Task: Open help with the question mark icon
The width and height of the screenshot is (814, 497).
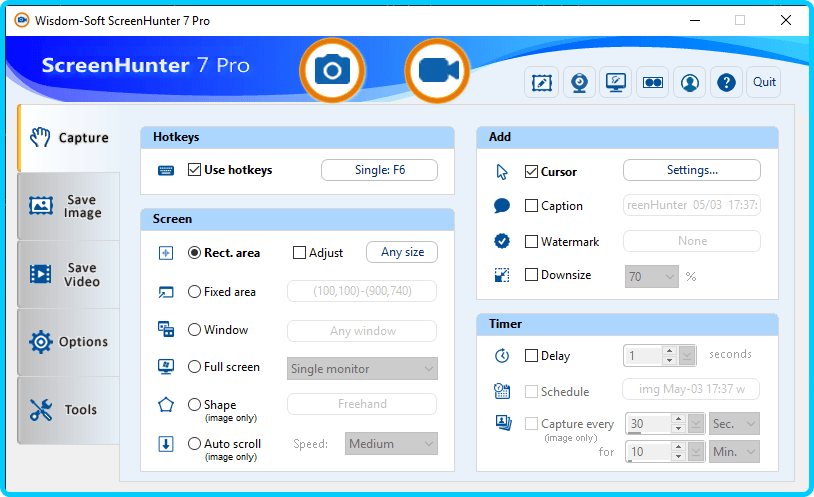Action: click(x=727, y=82)
